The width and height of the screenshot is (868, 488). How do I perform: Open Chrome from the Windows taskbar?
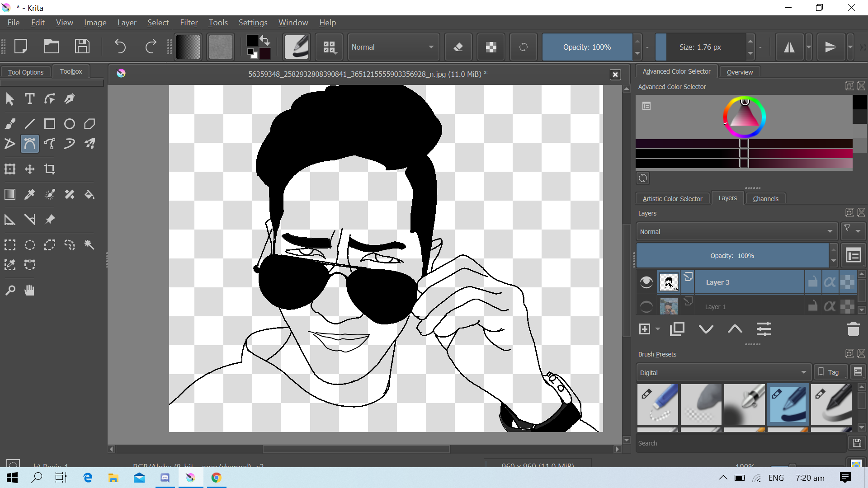tap(216, 478)
